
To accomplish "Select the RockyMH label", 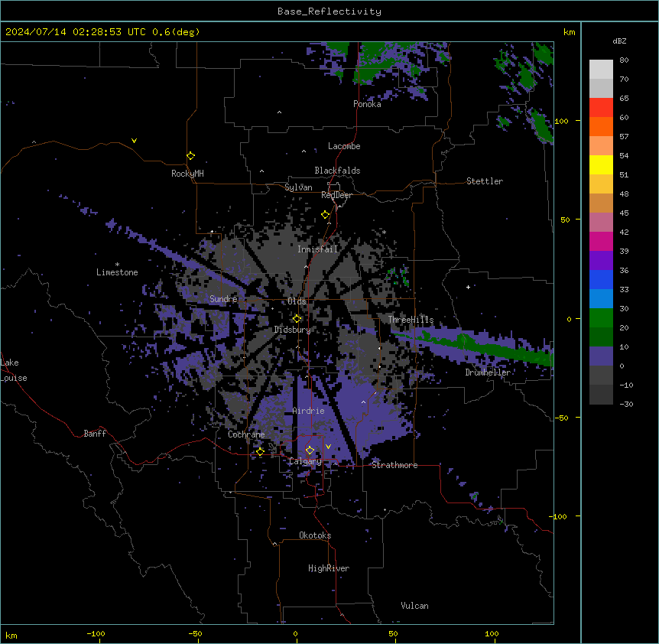I will click(187, 174).
